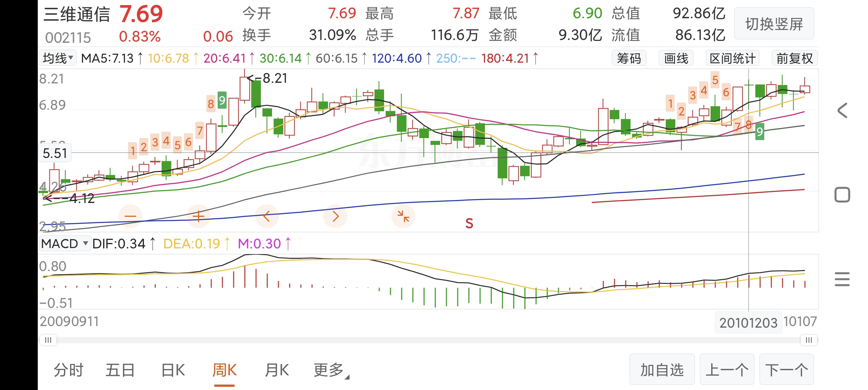Switch to 五日 tab

pos(120,370)
